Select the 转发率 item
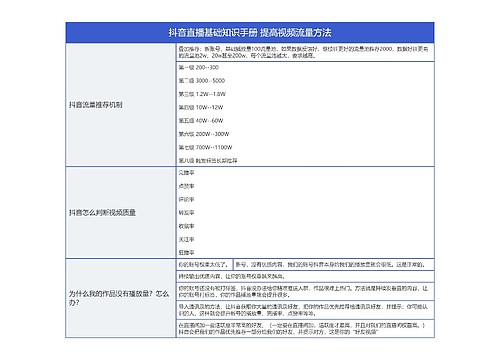 (x=186, y=213)
